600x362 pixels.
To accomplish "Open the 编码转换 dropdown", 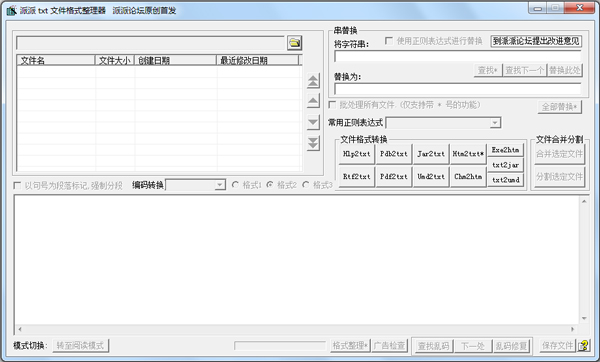I will [219, 185].
